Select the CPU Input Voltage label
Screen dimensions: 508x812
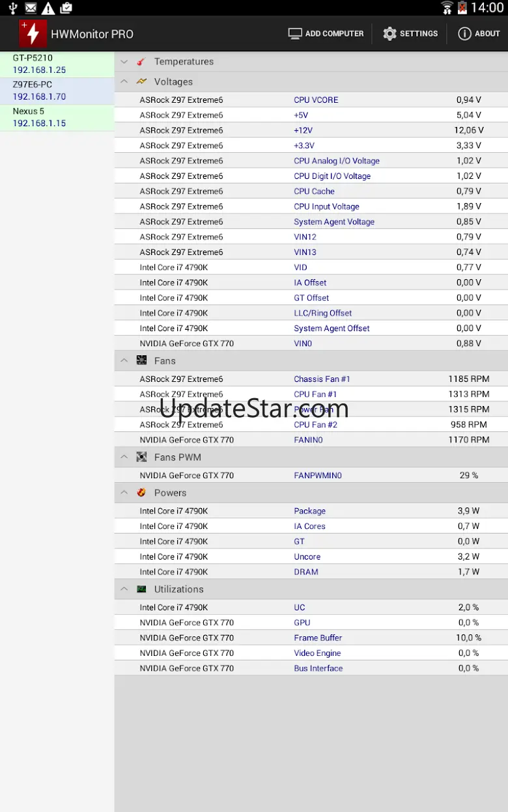326,206
